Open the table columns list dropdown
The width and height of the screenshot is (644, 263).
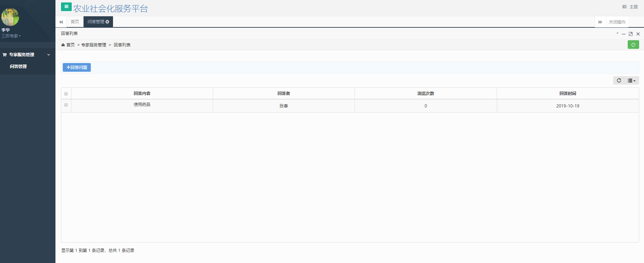coord(632,80)
